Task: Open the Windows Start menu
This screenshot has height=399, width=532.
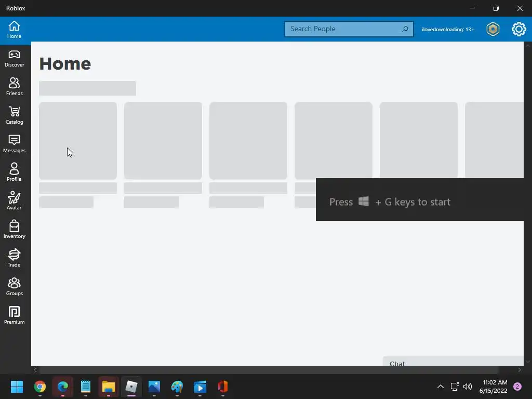Action: tap(17, 387)
